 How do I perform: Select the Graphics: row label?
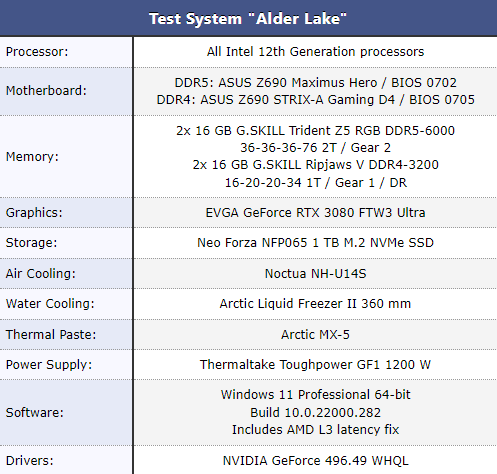[x=34, y=213]
